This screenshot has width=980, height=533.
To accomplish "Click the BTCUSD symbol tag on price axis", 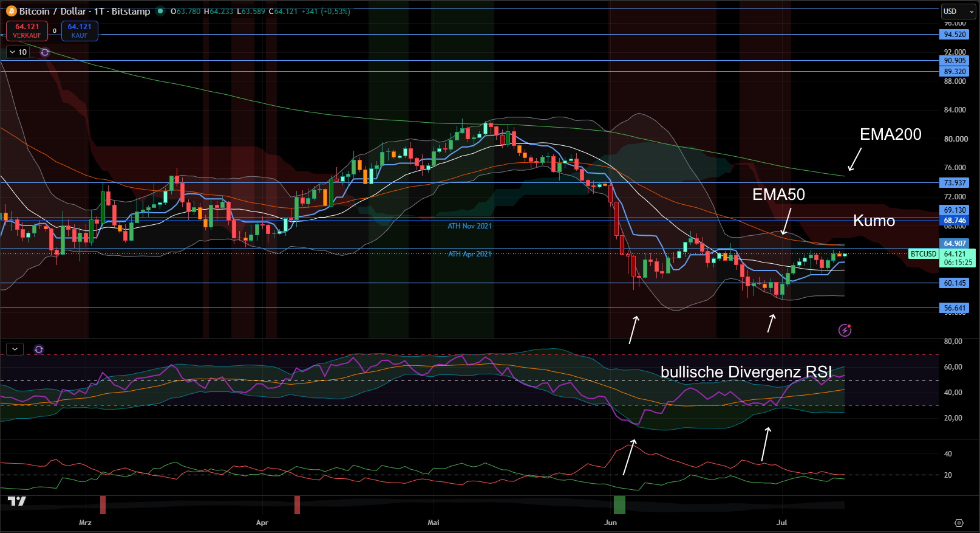I will (x=924, y=254).
